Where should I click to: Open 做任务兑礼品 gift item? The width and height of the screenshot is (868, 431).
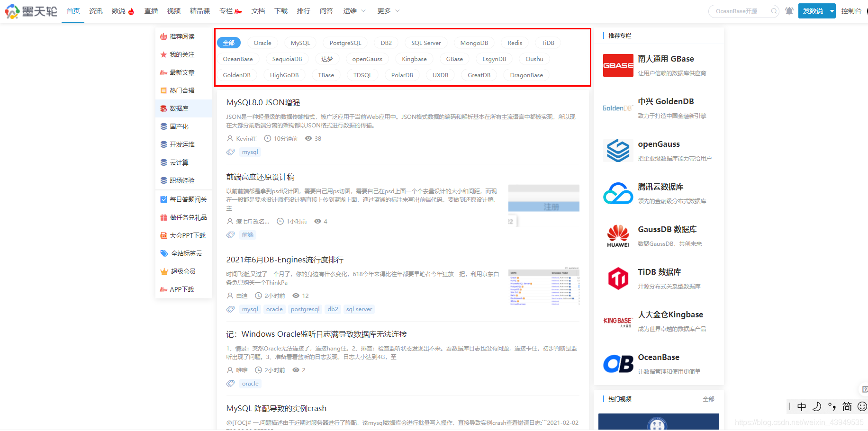[x=183, y=217]
